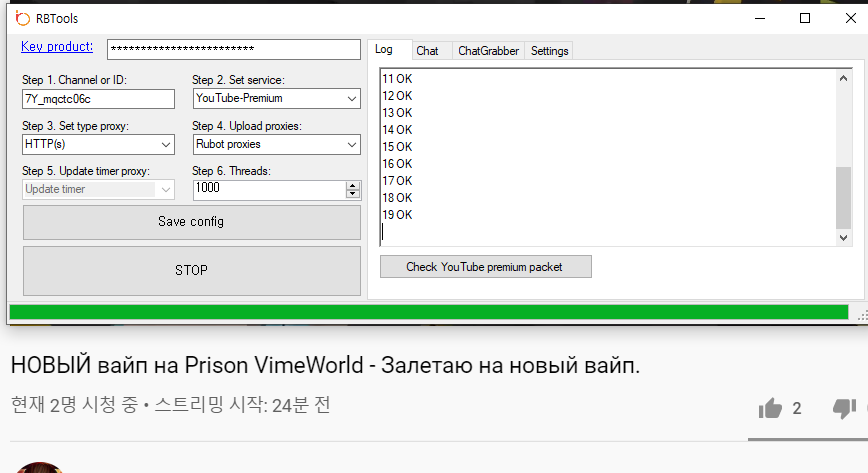Open the Settings tab

(x=549, y=51)
